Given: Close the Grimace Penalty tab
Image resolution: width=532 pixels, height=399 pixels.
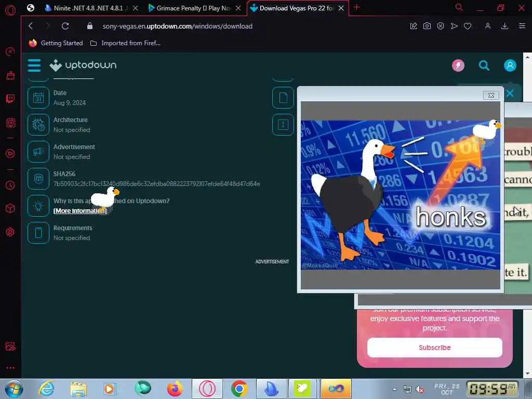Looking at the screenshot, I should coord(238,8).
